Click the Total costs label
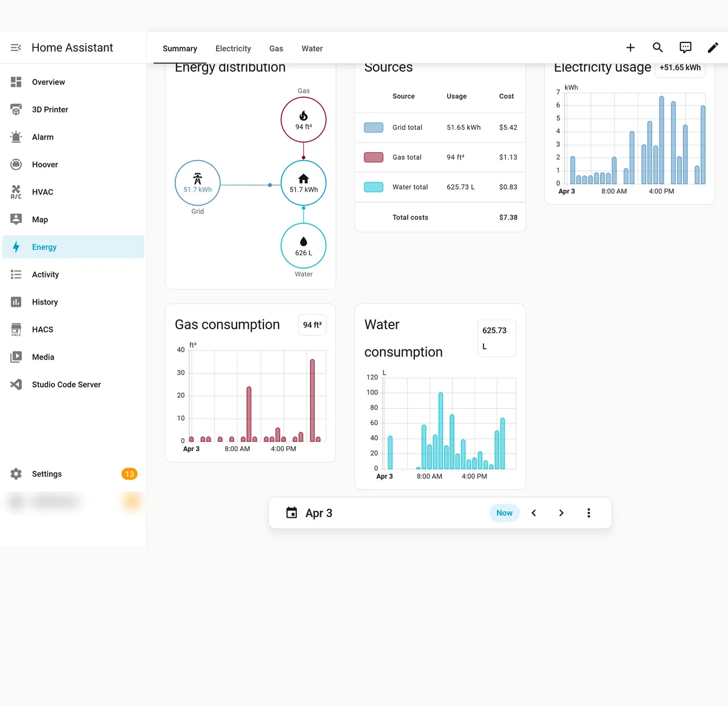 click(x=410, y=217)
